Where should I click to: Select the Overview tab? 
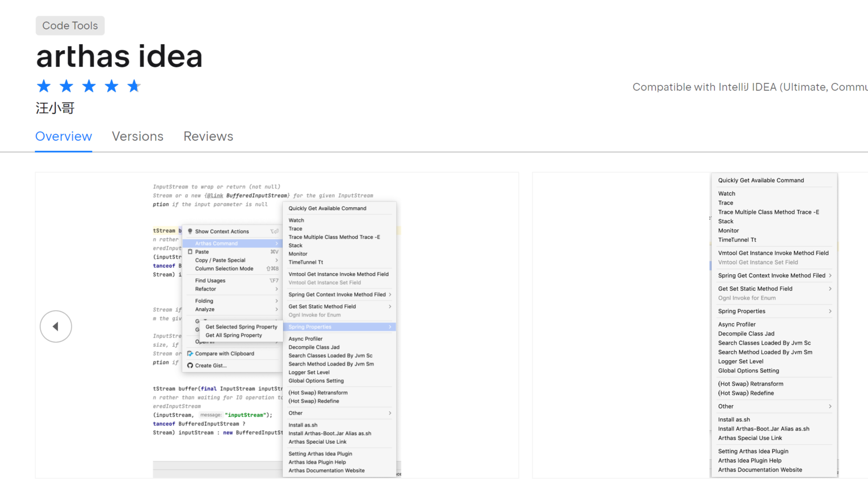[63, 136]
